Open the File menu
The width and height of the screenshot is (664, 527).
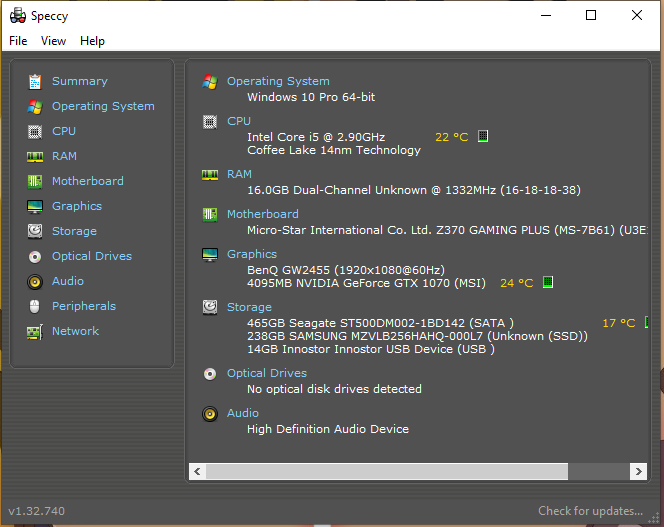pos(18,41)
